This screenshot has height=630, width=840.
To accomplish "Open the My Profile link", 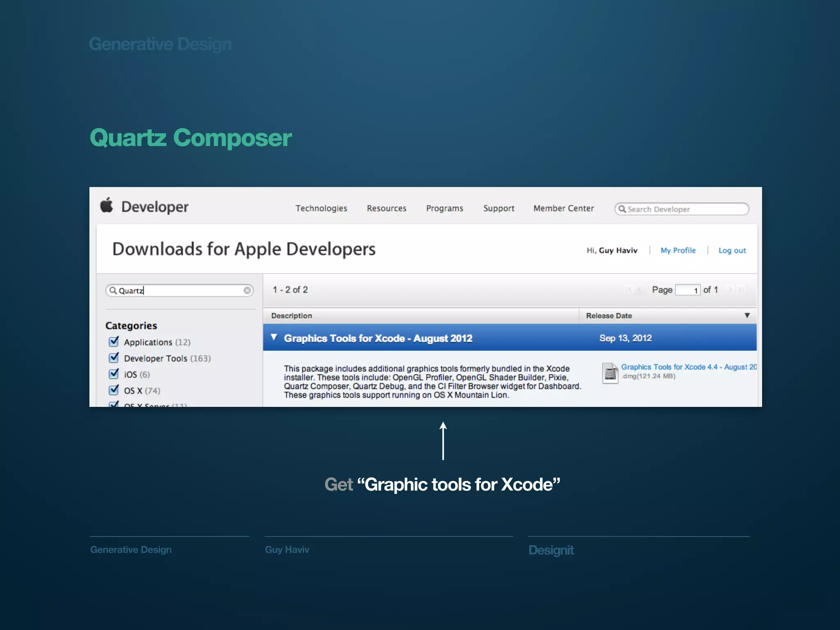I will (x=678, y=250).
